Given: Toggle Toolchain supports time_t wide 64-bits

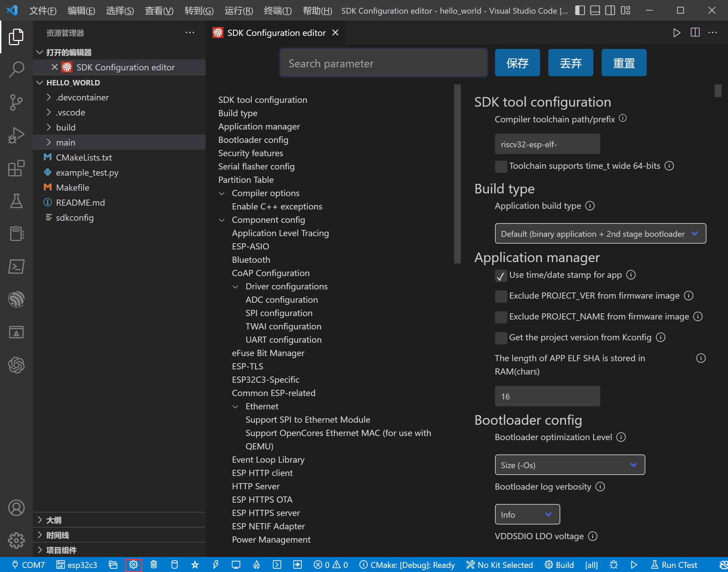Looking at the screenshot, I should [x=501, y=166].
